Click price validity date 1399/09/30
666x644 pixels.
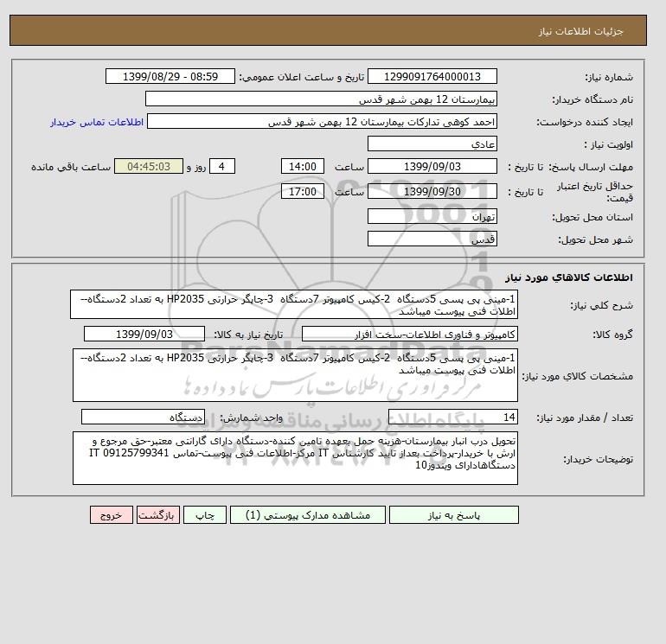tap(432, 191)
